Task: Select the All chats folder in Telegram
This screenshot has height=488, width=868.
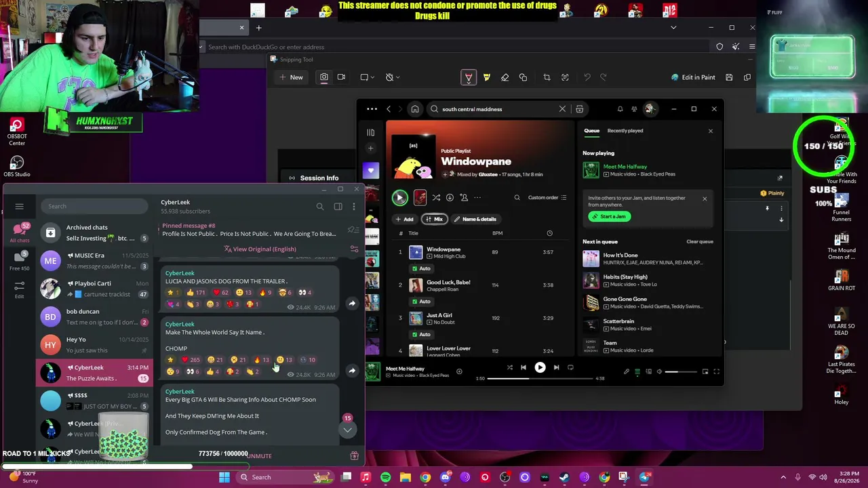Action: 19,232
